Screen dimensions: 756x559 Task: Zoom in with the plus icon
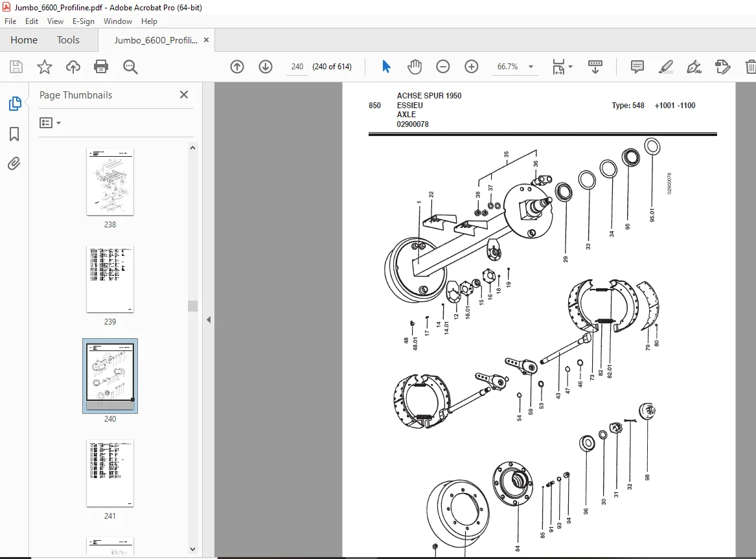[472, 67]
